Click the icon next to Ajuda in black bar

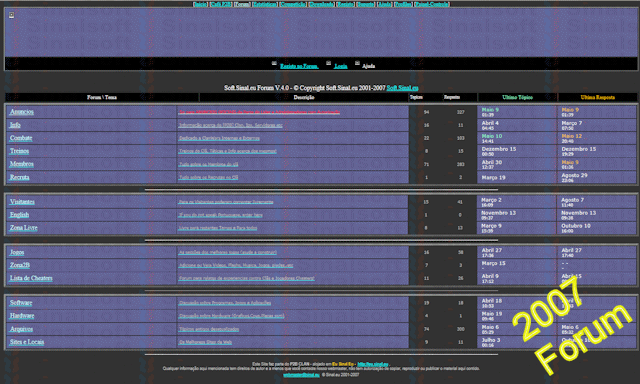pos(357,63)
